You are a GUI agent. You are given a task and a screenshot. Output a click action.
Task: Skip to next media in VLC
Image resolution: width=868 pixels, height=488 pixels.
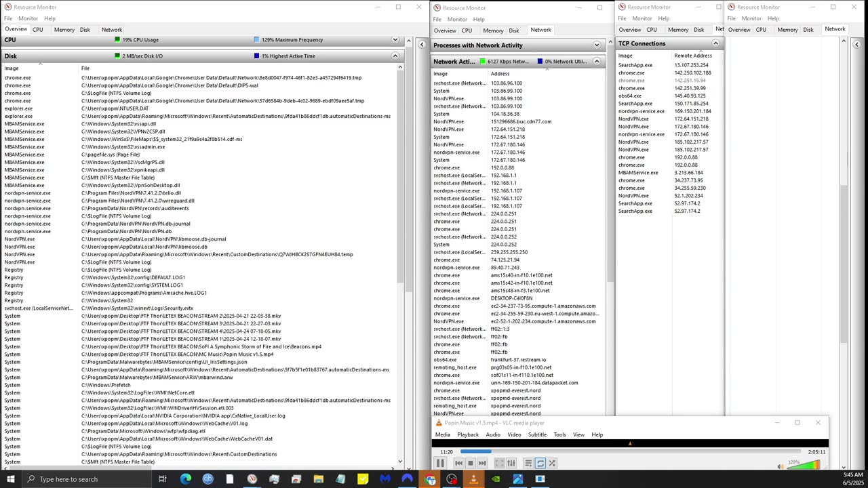[x=482, y=464]
